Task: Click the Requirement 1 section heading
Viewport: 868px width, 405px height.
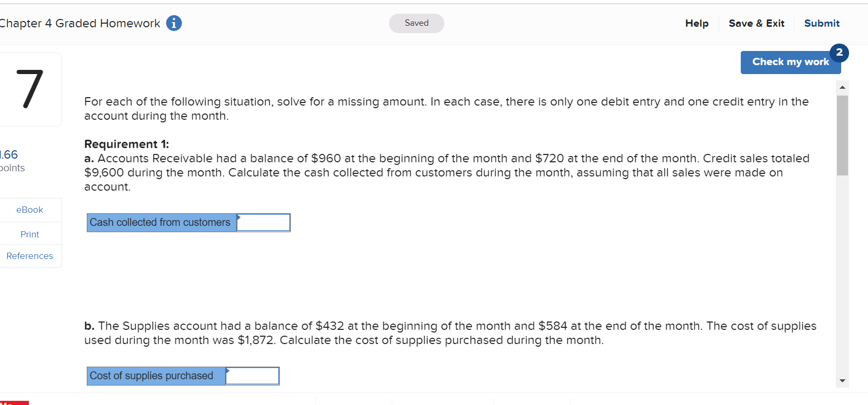Action: (126, 143)
